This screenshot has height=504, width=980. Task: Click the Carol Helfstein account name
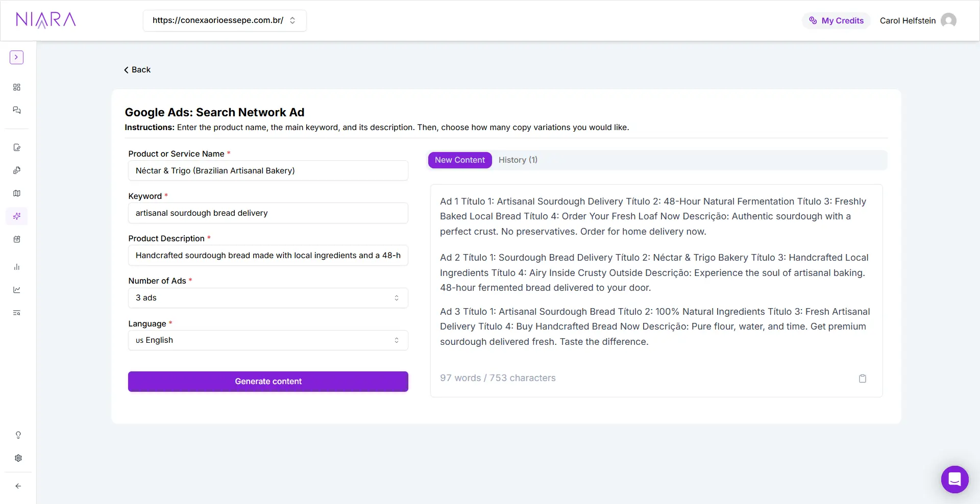click(908, 20)
